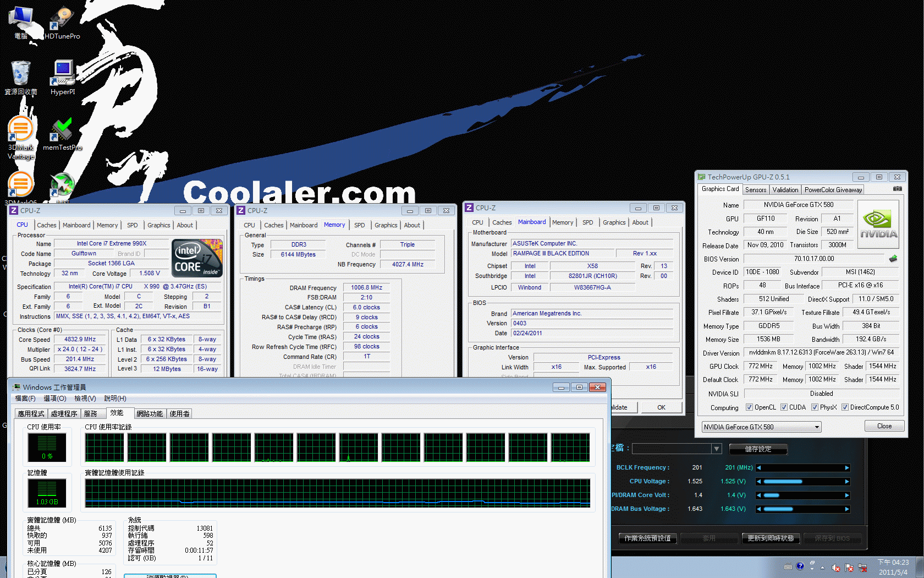The height and width of the screenshot is (578, 924).
Task: Launch the HyperPI desktop shortcut
Action: pyautogui.click(x=63, y=78)
